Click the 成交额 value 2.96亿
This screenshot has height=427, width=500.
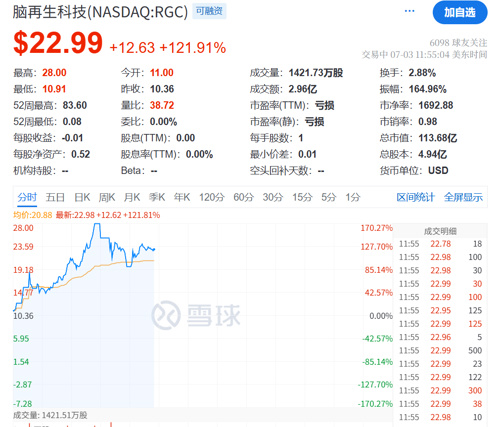pos(303,89)
